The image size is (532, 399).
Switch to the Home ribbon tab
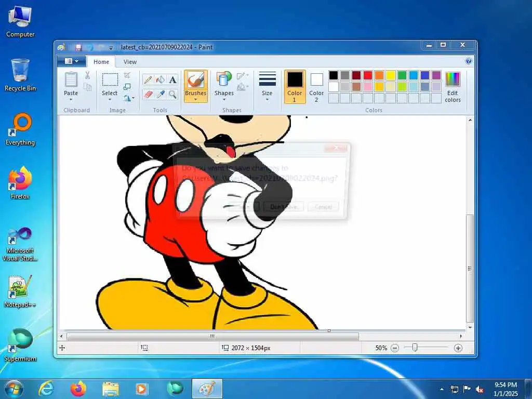[x=101, y=62]
